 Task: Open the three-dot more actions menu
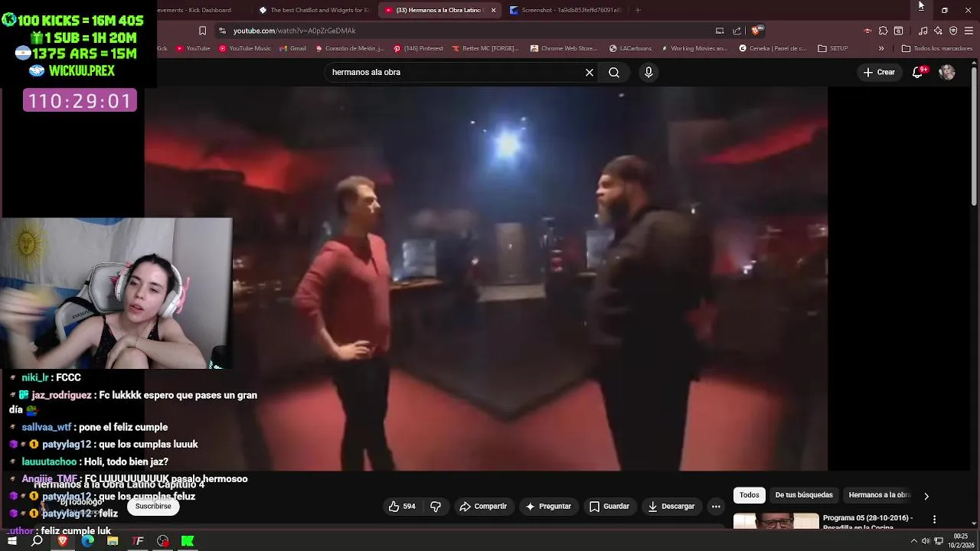(716, 506)
